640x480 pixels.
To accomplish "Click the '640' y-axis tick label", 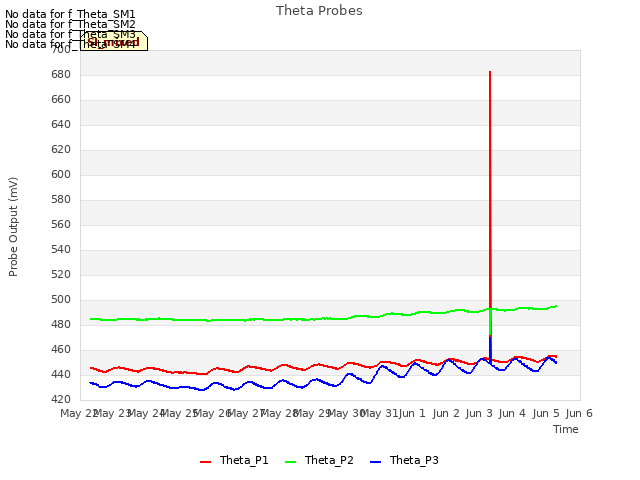I will click(61, 124).
